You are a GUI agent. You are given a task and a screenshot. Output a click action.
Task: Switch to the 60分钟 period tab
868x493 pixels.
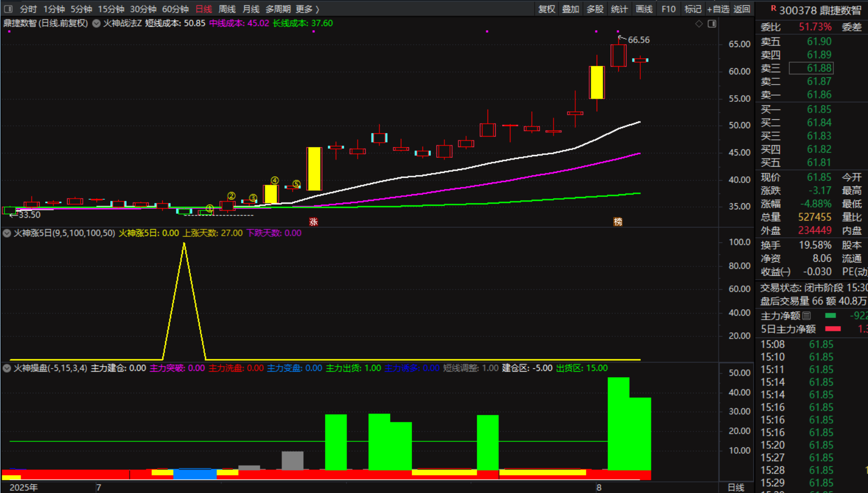coord(175,9)
